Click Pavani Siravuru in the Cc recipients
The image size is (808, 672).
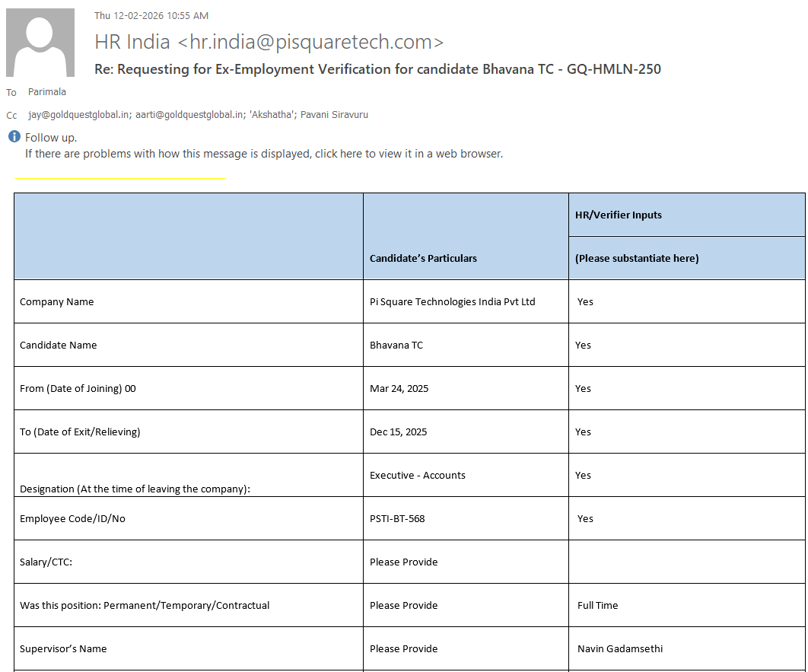coord(335,115)
